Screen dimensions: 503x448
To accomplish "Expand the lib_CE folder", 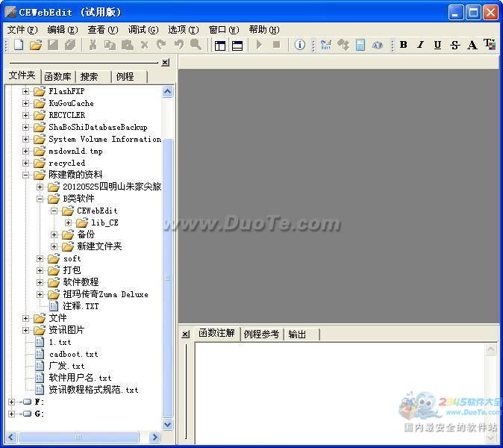I will (x=68, y=223).
